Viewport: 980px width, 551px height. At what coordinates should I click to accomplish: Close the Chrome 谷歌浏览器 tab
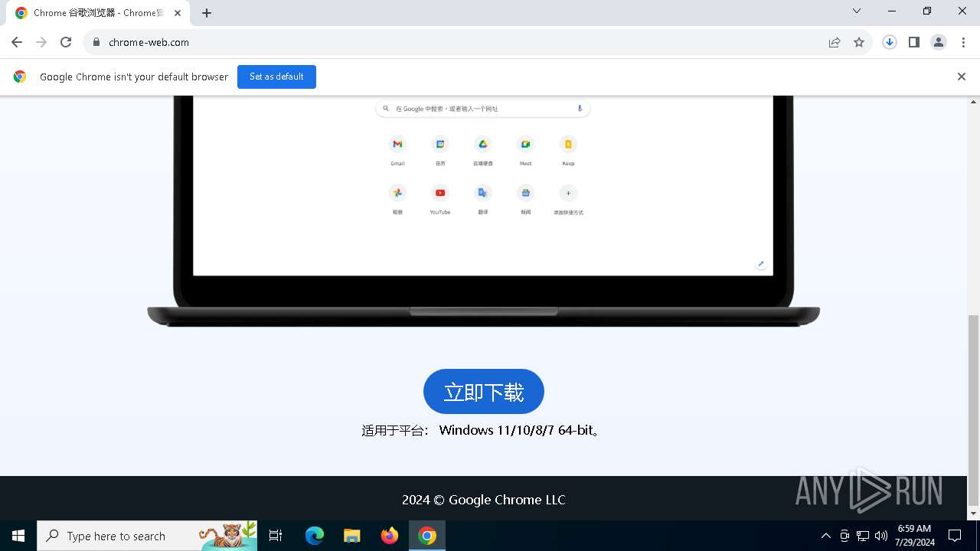(x=178, y=13)
